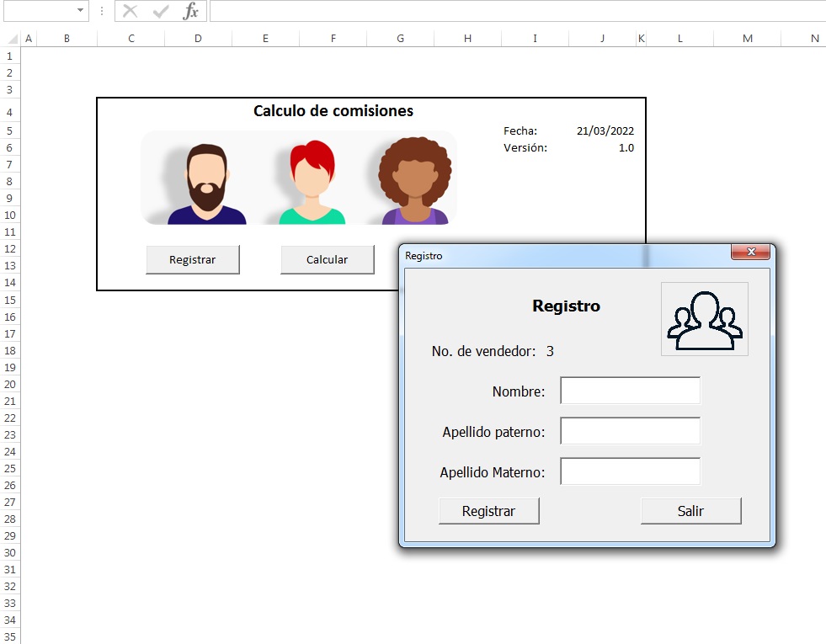Click the Select All corner triangle
The width and height of the screenshot is (826, 644).
pos(13,39)
